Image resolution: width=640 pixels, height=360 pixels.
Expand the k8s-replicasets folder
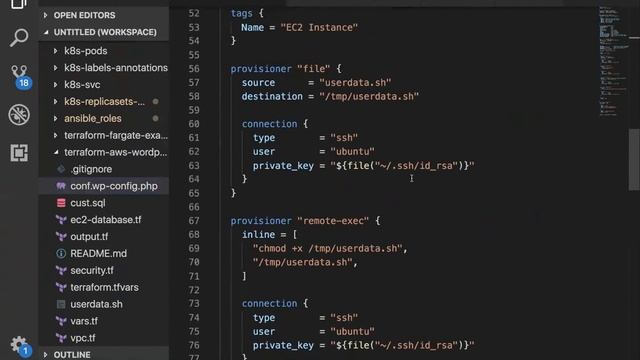click(104, 102)
